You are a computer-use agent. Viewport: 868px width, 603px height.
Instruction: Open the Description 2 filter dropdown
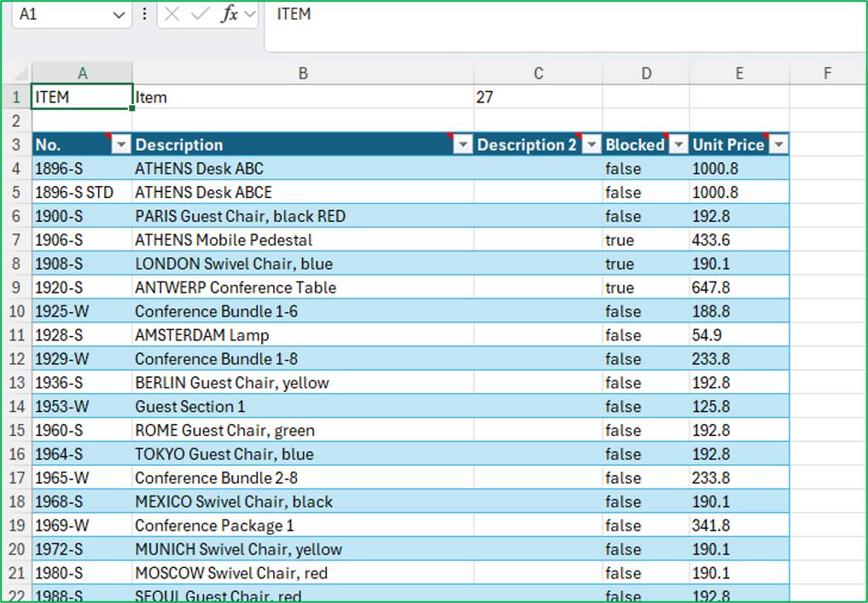click(591, 145)
